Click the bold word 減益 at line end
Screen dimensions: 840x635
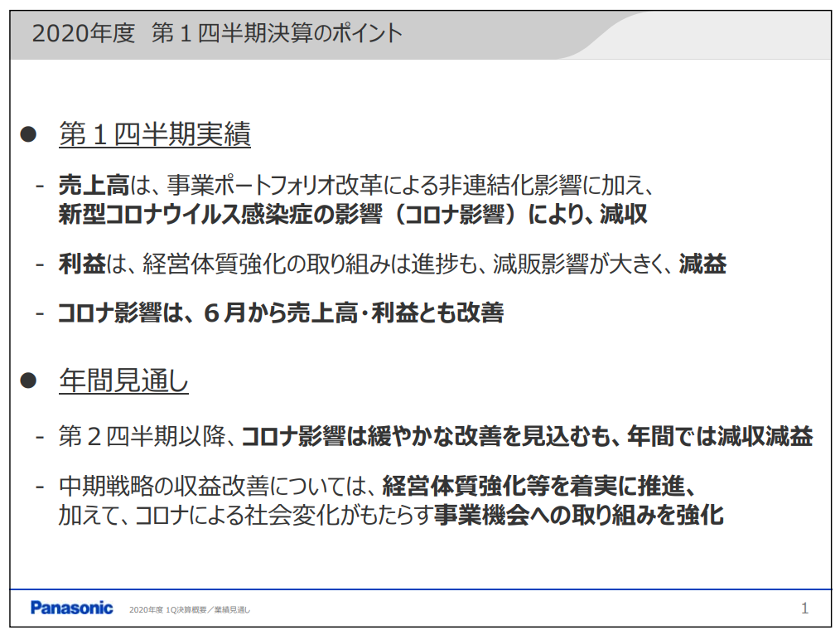pyautogui.click(x=702, y=264)
